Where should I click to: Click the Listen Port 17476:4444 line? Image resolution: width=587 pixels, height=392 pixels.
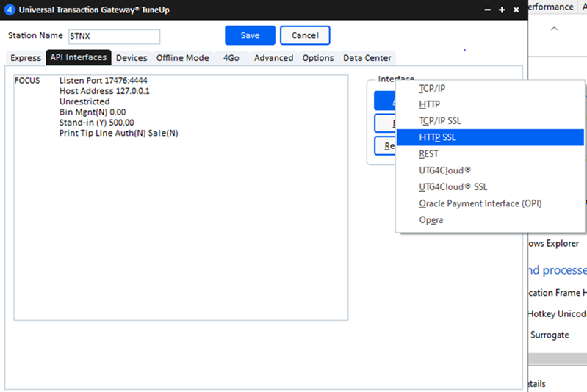104,81
